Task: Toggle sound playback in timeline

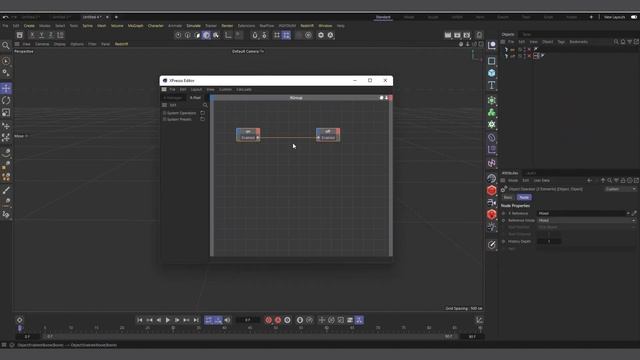Action: [227, 320]
